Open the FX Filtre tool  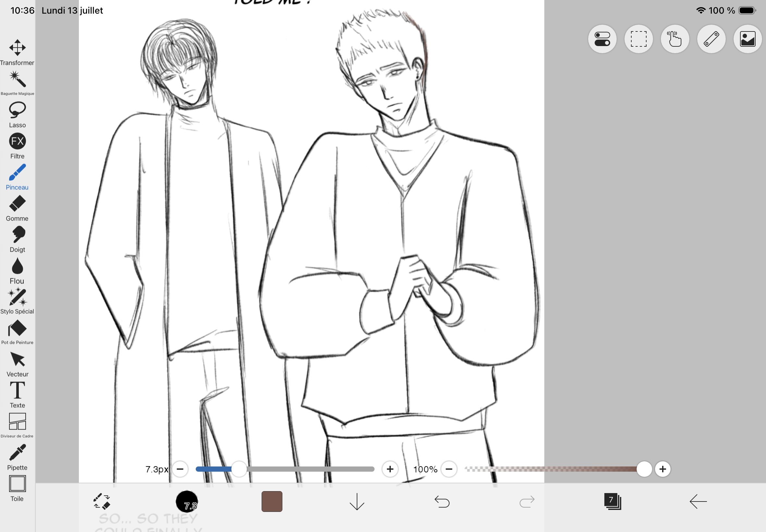pyautogui.click(x=17, y=146)
